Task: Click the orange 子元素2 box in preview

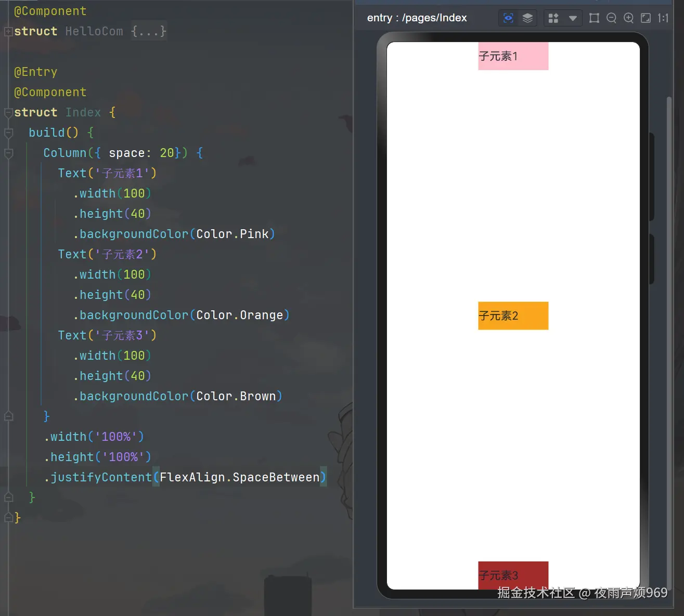Action: [513, 316]
